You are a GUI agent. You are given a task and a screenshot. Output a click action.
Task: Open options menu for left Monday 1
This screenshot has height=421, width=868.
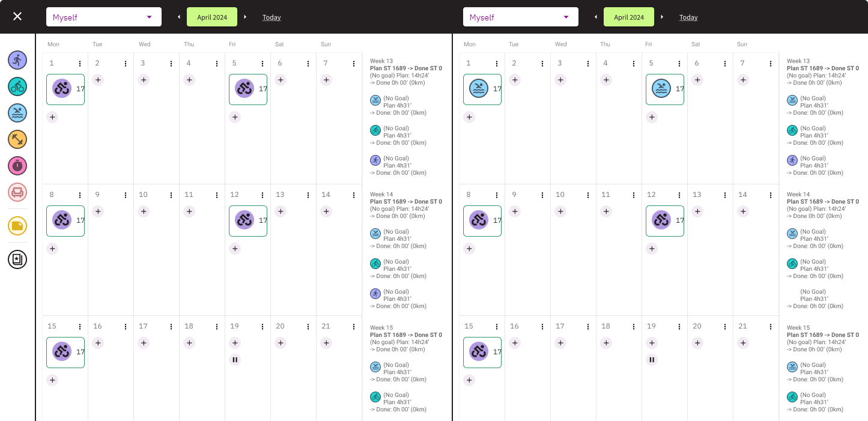point(80,64)
